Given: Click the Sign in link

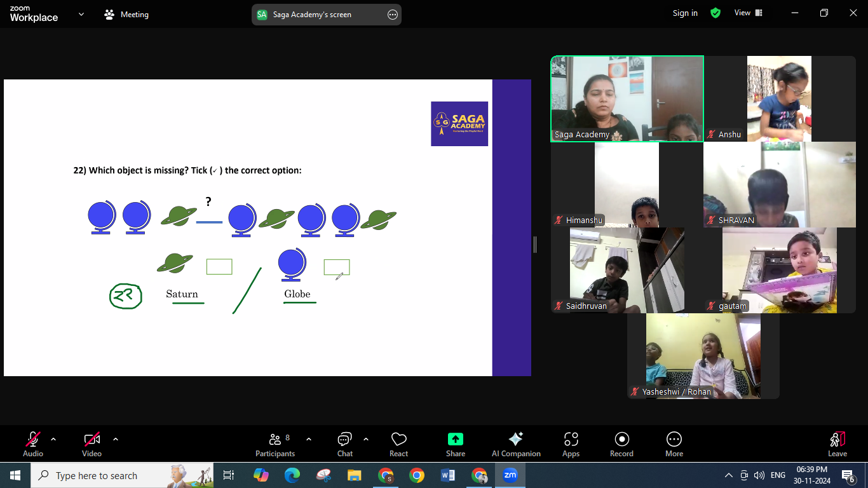Looking at the screenshot, I should [685, 13].
